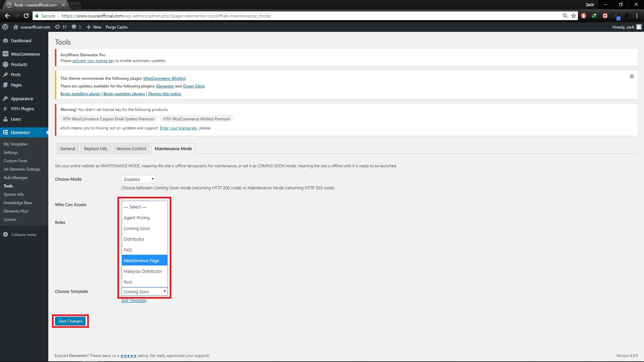Click Enter your license key link
This screenshot has height=362, width=644.
click(178, 128)
